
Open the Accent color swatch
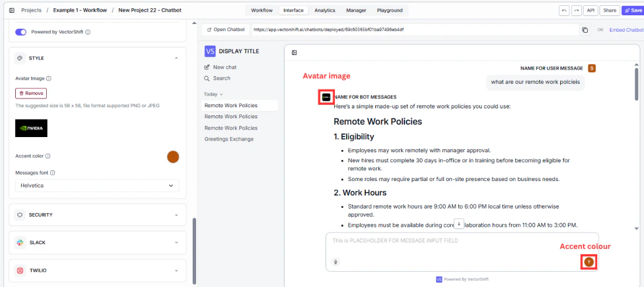pos(173,156)
